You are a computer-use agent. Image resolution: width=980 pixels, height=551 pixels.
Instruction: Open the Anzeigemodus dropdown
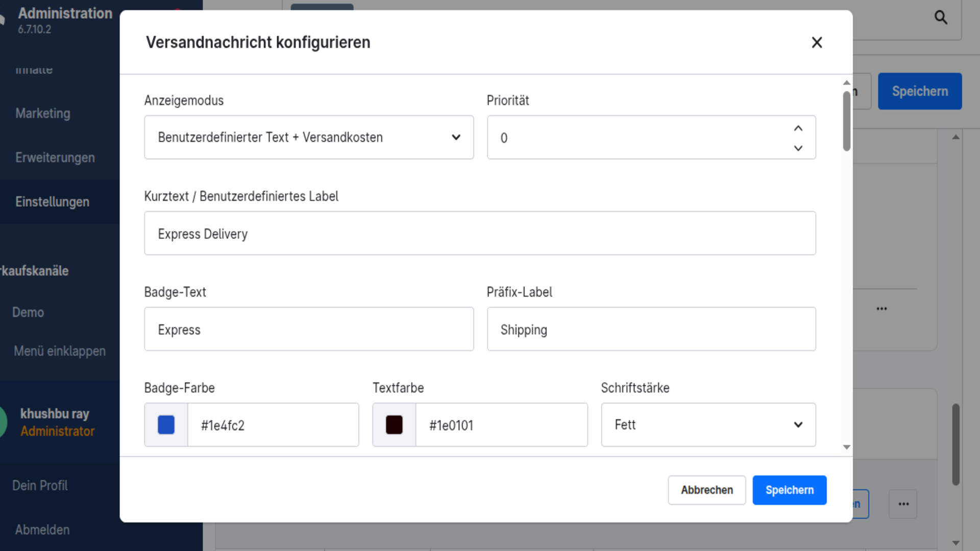pyautogui.click(x=309, y=137)
